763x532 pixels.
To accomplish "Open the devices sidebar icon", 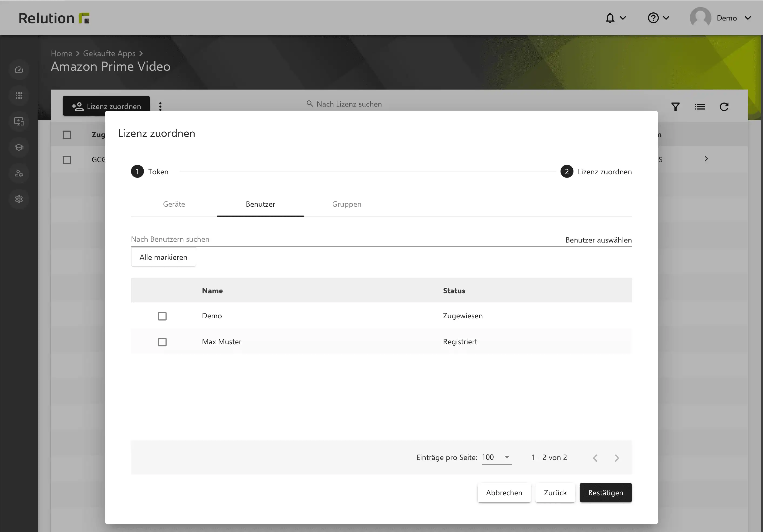I will coord(19,122).
